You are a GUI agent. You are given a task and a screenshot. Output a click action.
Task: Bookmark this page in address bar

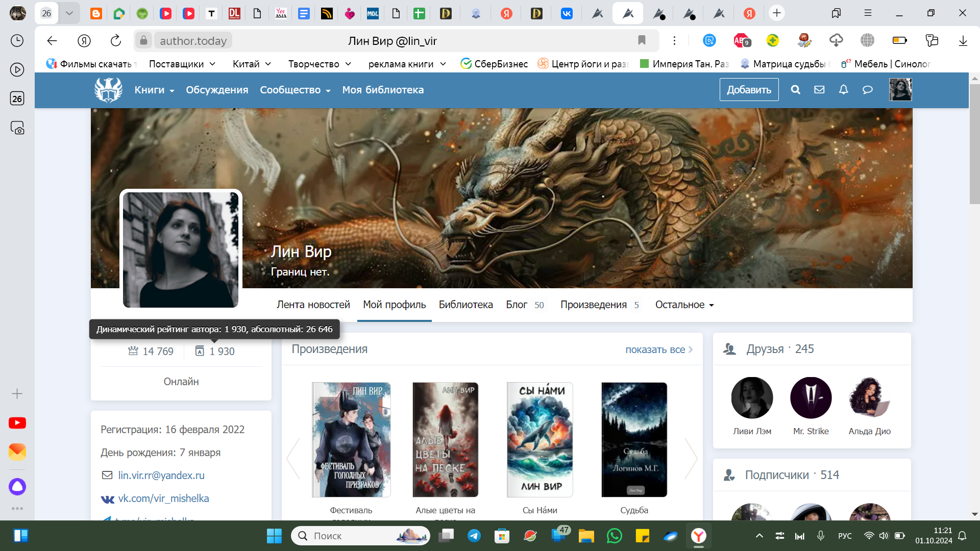click(642, 40)
